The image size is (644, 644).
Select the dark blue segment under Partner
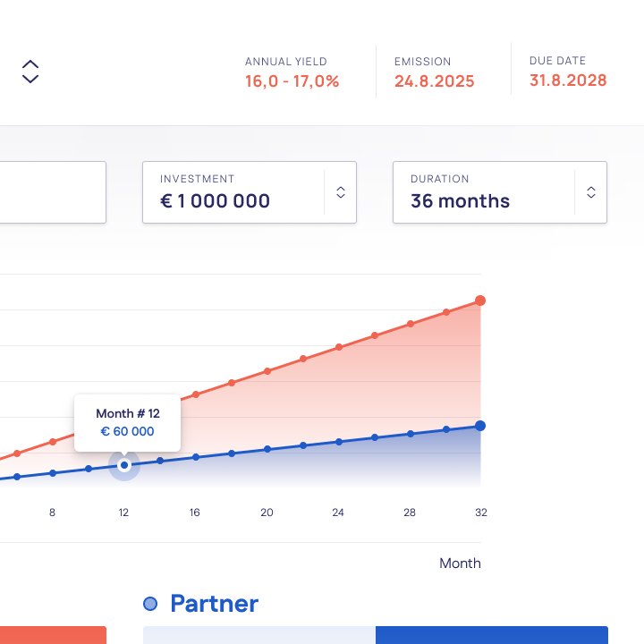(x=491, y=635)
